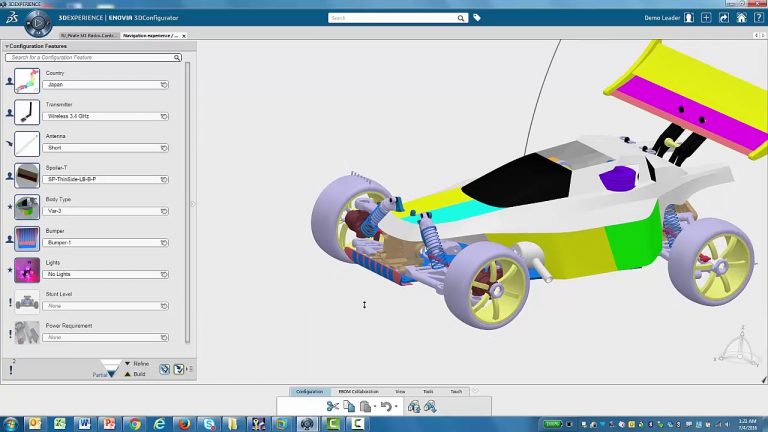The height and width of the screenshot is (432, 768).
Task: Open the Country dropdown showing Japan
Action: point(105,85)
